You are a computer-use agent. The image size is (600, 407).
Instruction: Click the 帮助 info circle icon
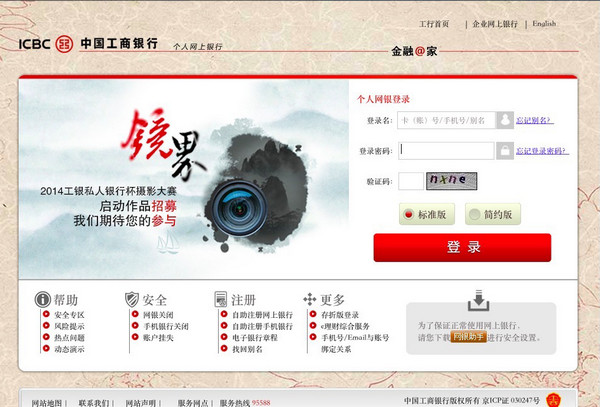[42, 299]
